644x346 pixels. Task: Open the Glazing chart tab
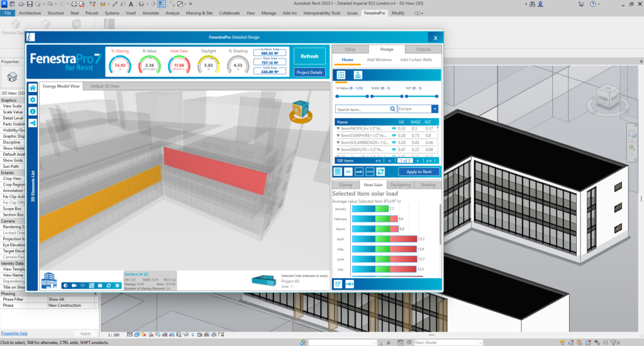click(345, 185)
